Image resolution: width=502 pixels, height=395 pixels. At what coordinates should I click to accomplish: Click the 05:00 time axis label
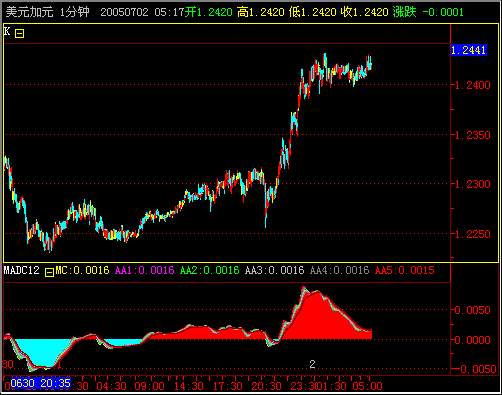367,386
